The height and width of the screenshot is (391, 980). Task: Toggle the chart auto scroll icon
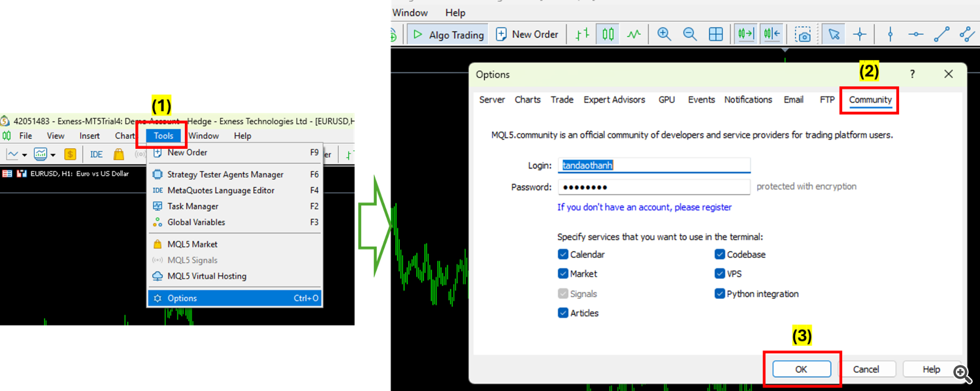[x=745, y=35]
